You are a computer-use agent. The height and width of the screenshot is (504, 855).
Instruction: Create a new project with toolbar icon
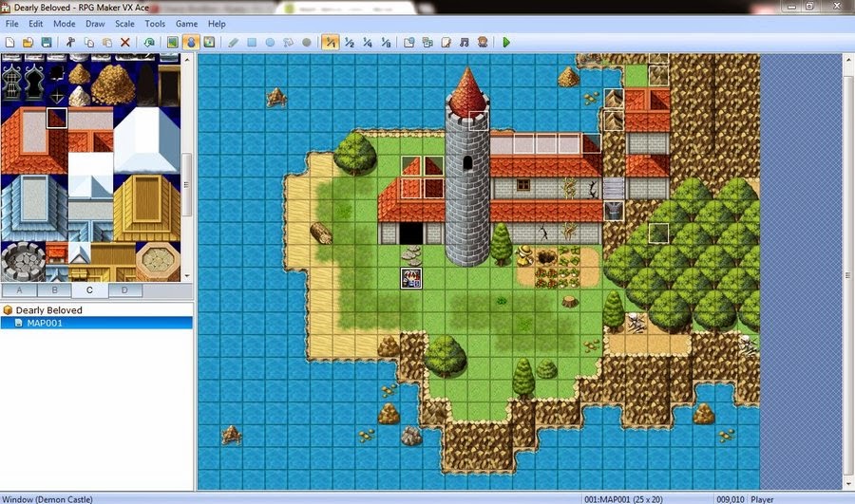(x=9, y=42)
